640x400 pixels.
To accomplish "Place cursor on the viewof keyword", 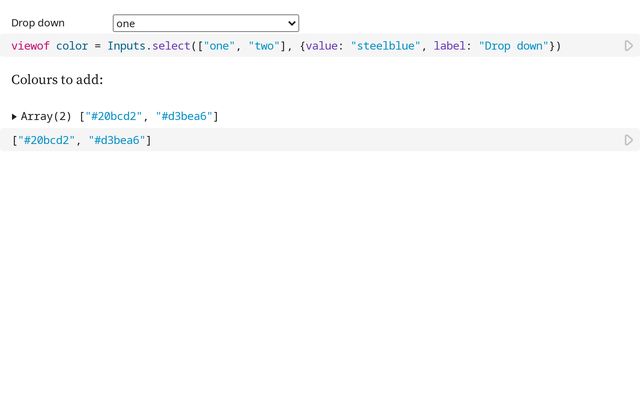I will 30,46.
